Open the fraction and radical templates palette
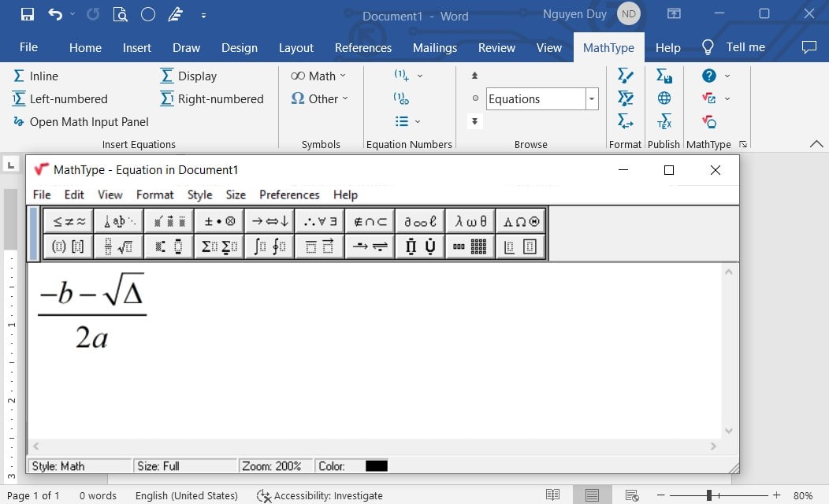The width and height of the screenshot is (829, 504). pyautogui.click(x=118, y=246)
